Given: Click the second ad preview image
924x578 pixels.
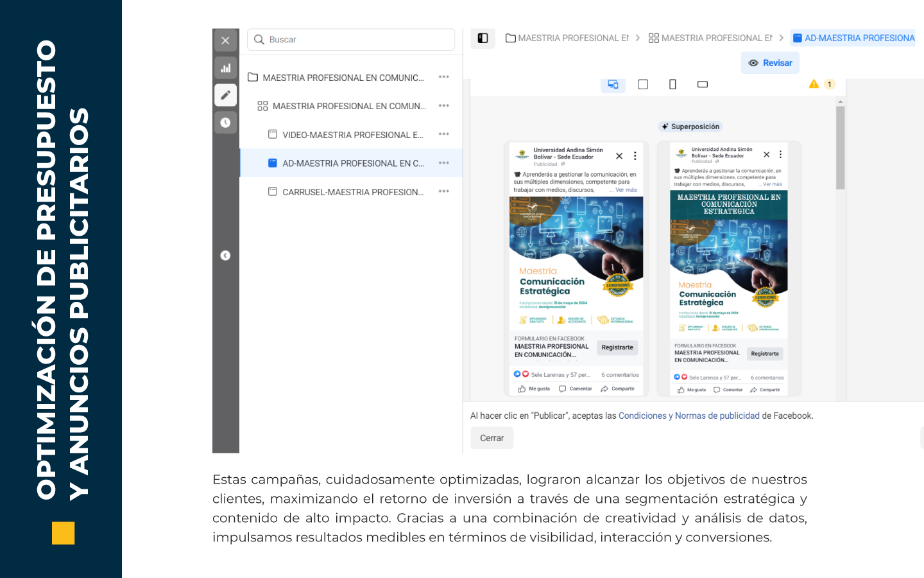Looking at the screenshot, I should (x=729, y=263).
